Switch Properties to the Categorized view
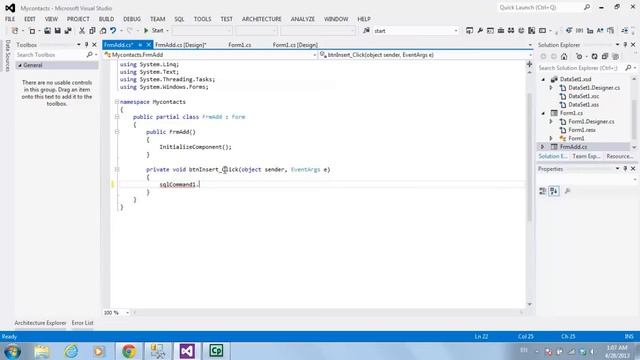 pos(542,191)
